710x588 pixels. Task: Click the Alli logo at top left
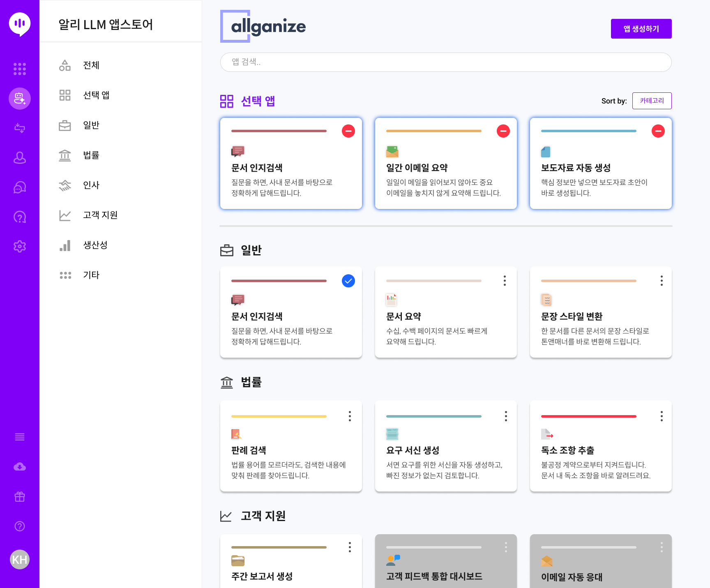[x=20, y=24]
